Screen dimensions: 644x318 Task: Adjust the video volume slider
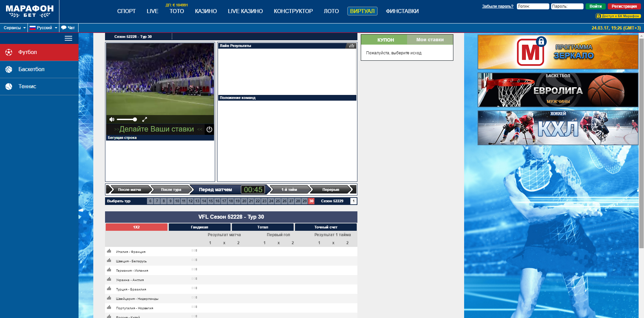[127, 119]
